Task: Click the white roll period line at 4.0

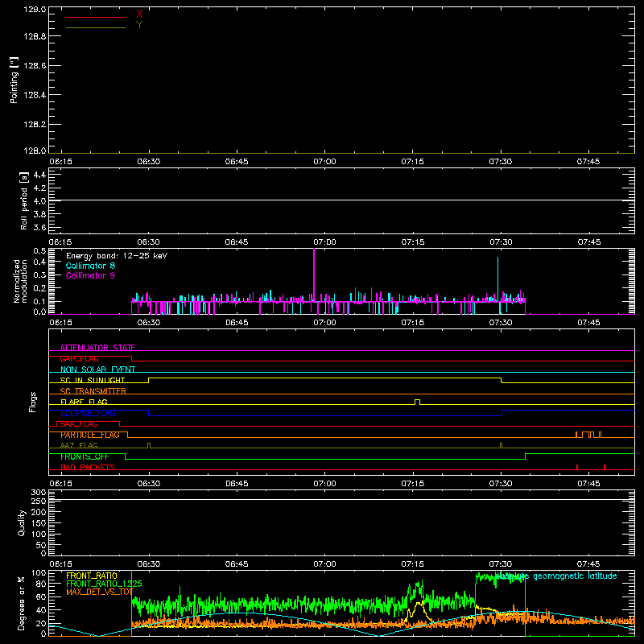Action: (x=341, y=200)
